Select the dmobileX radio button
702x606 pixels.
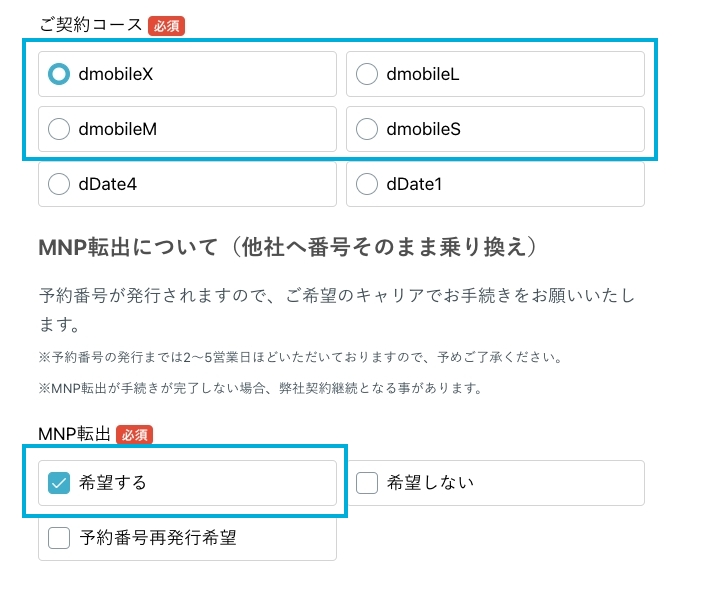pos(59,74)
